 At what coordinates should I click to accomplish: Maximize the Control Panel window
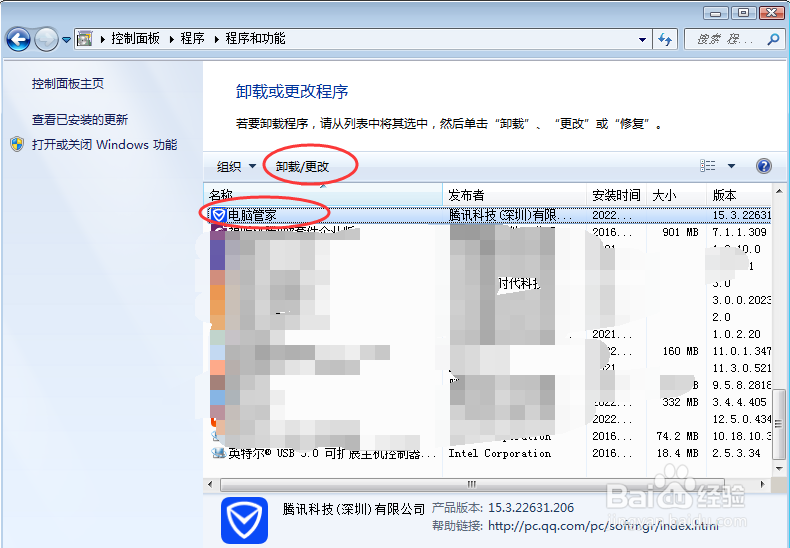[743, 13]
